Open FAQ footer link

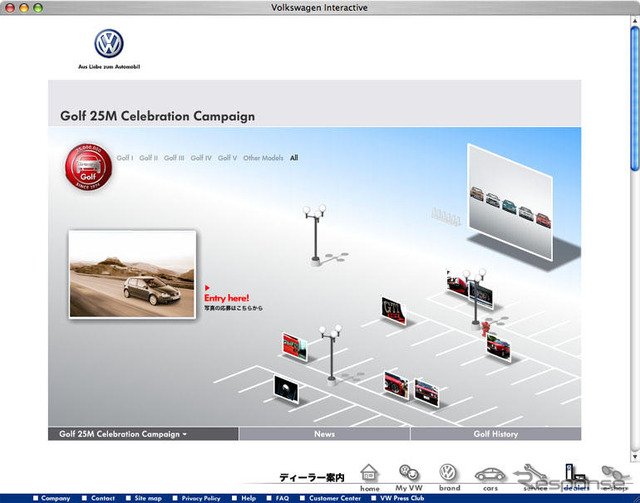coord(278,498)
